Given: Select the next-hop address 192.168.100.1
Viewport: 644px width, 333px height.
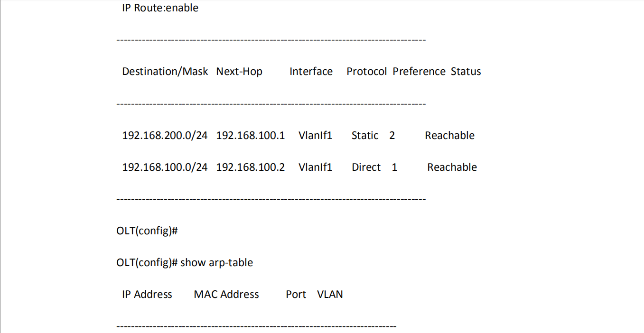Looking at the screenshot, I should pos(250,136).
